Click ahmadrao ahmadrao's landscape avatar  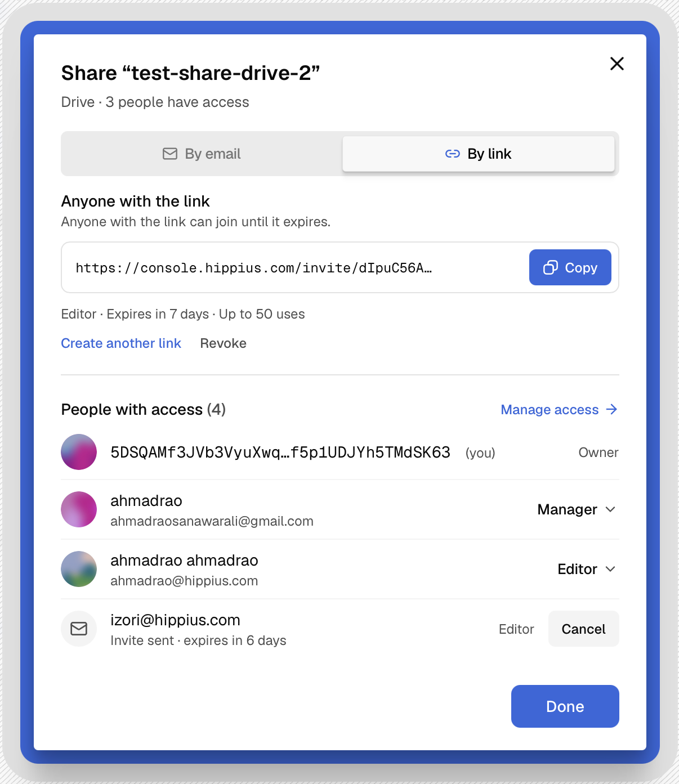click(x=79, y=569)
